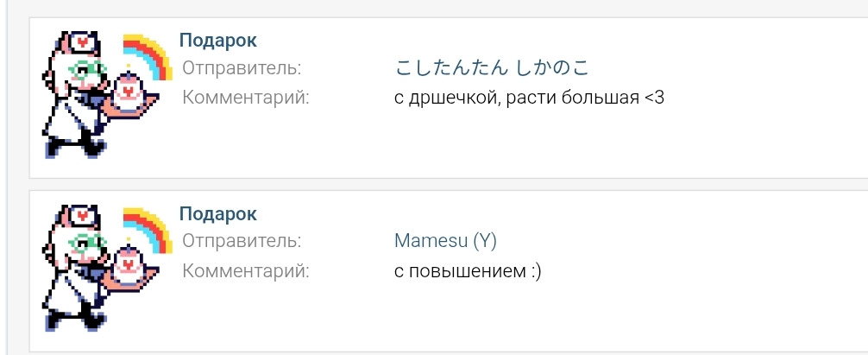Click the nurse cat's heart hat in Mamesu's gift
The image size is (868, 355).
point(79,213)
